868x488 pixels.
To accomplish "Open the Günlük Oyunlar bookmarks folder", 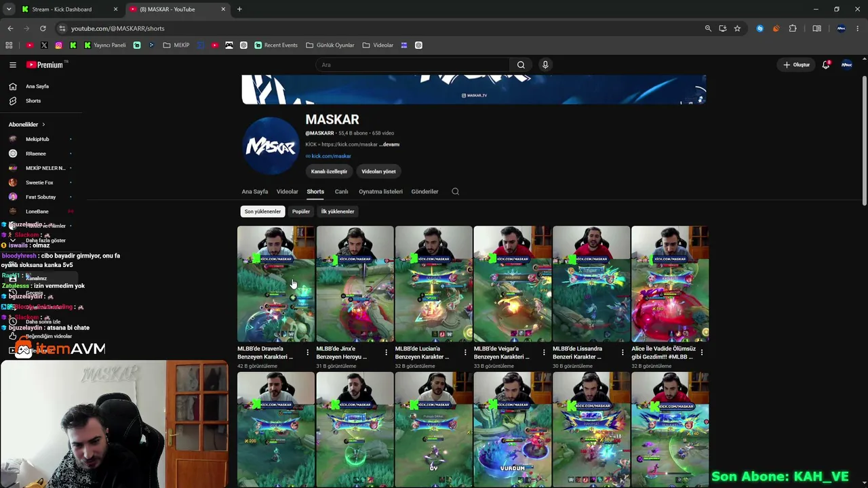I will (330, 45).
